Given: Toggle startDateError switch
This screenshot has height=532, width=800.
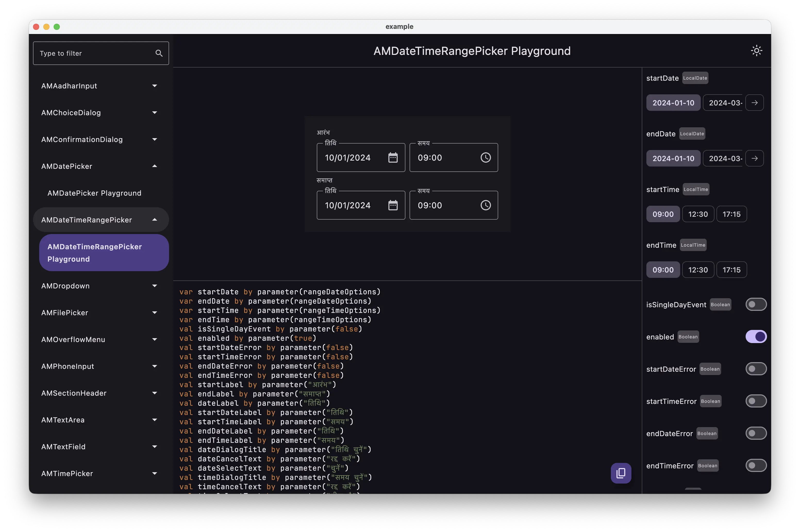Looking at the screenshot, I should coord(756,369).
